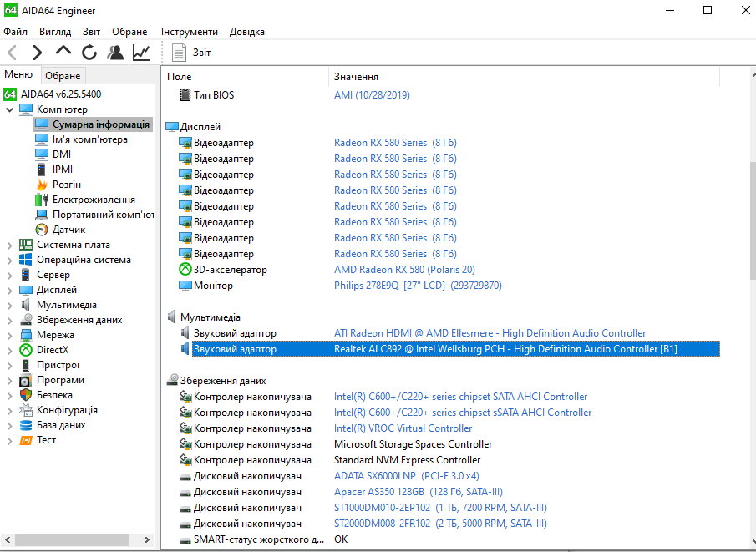Click the AIDA64 v6.25.5400 tree icon
This screenshot has width=756, height=552.
point(10,94)
